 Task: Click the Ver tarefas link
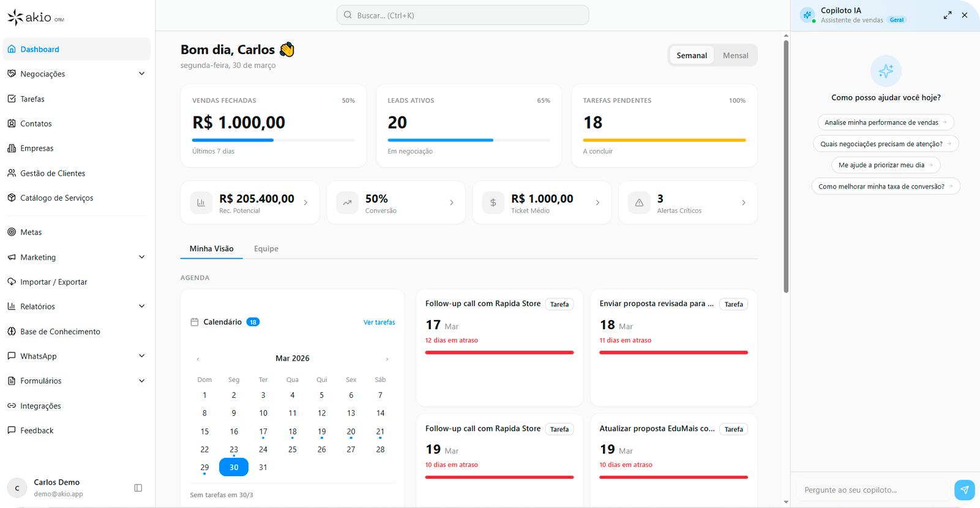tap(379, 322)
